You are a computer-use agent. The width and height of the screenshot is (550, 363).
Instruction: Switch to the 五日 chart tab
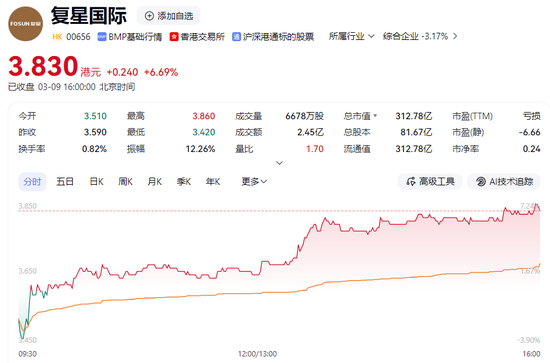[x=65, y=182]
